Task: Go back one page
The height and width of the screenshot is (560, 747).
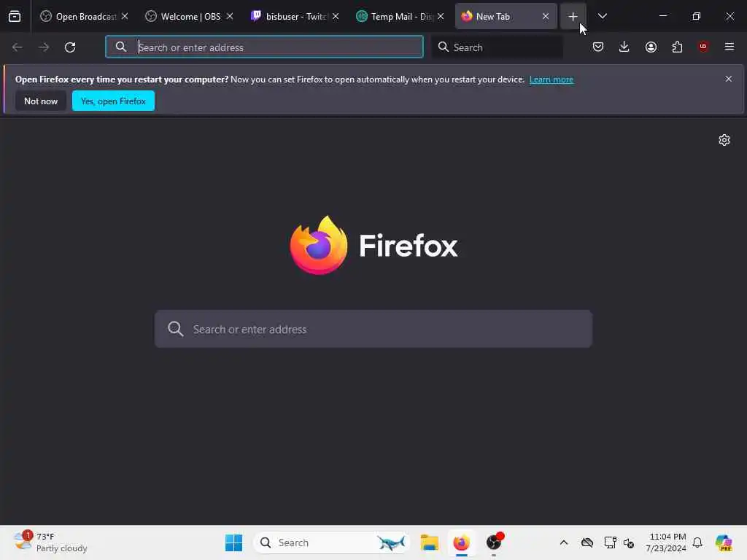Action: click(x=18, y=47)
